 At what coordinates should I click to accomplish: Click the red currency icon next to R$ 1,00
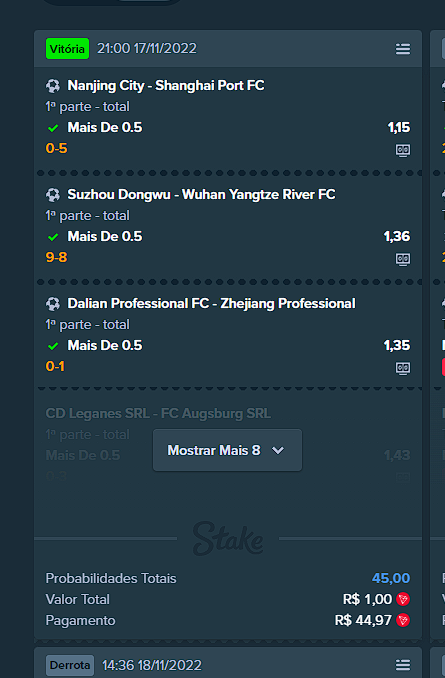(x=403, y=599)
